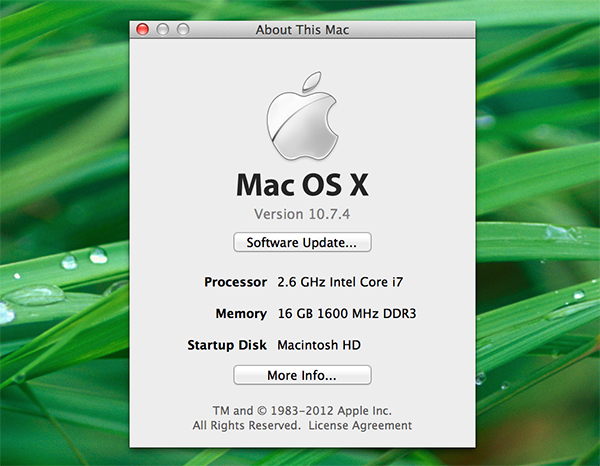Select the "Macintosh HD" startup disk value
Image resolution: width=600 pixels, height=466 pixels.
click(x=319, y=345)
